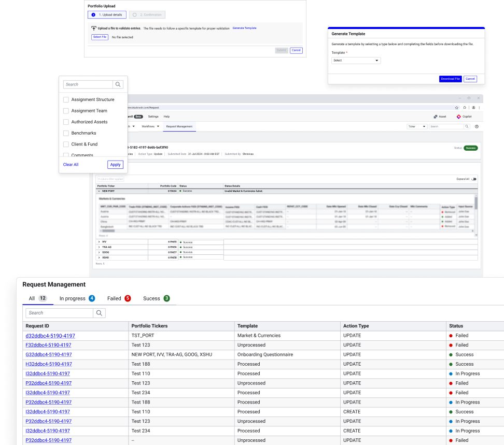Open Copilot via its diamond icon
Screen dimensions: 504x445
tap(459, 117)
